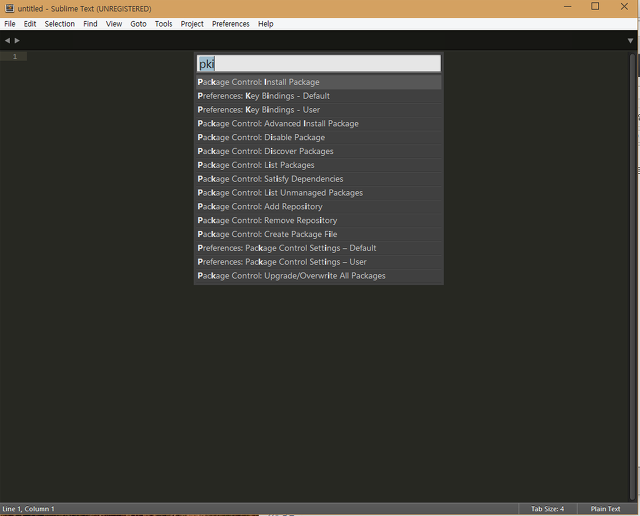Select Preferences: Key Bindings - Default
640x516 pixels.
coord(319,96)
